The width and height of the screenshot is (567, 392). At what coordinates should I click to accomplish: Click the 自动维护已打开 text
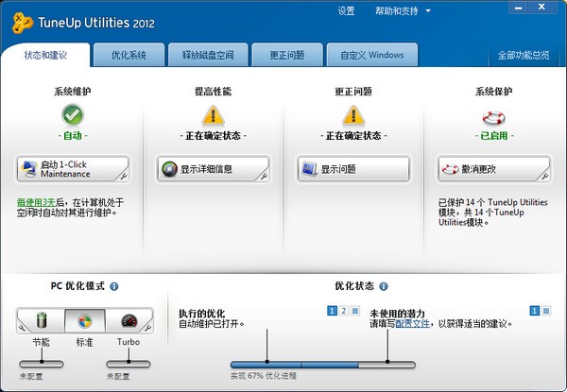click(x=212, y=323)
